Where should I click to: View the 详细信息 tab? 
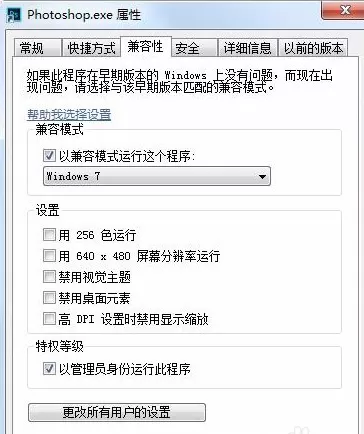247,48
